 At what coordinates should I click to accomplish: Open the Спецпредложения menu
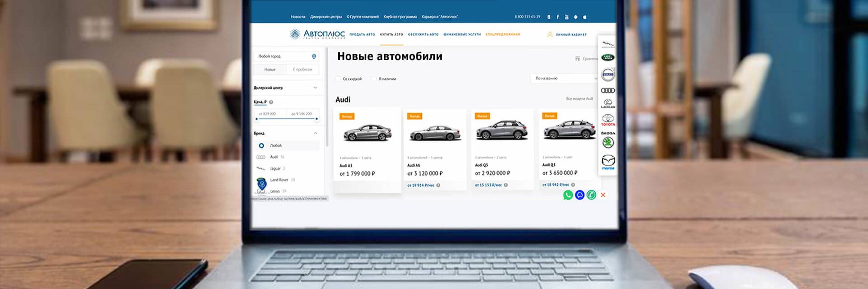[x=503, y=34]
